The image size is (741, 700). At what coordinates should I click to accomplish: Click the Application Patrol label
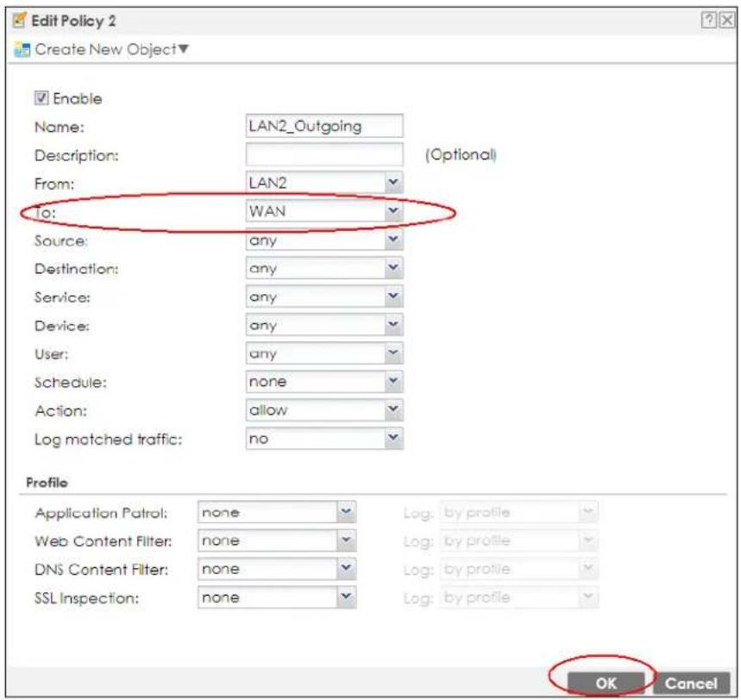click(x=101, y=513)
